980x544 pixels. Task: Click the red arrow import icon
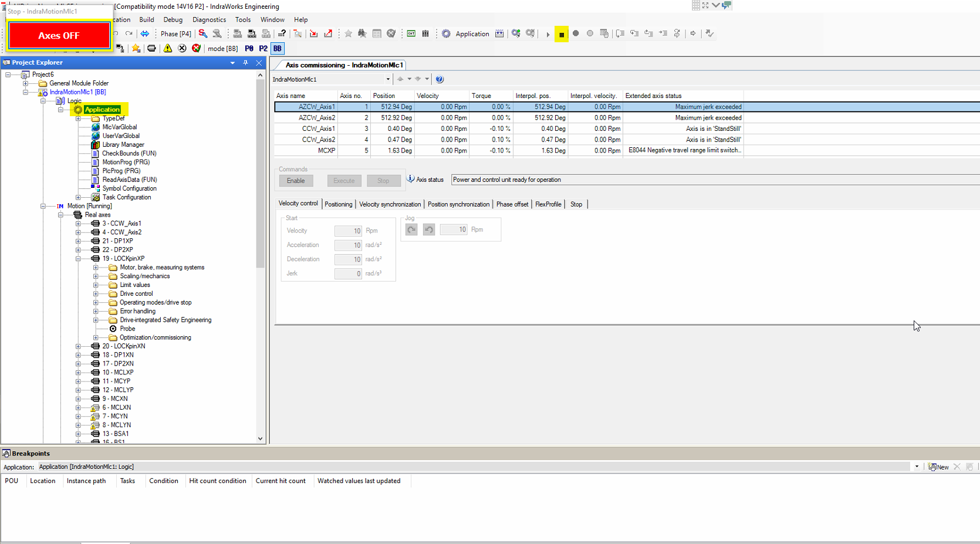(x=314, y=33)
